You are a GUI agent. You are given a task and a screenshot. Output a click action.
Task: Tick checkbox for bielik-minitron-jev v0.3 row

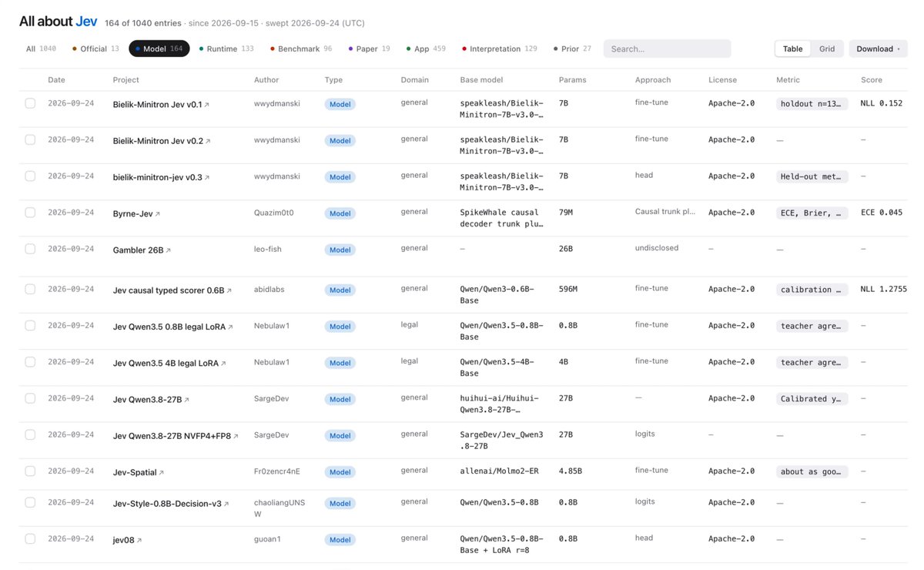pos(30,176)
